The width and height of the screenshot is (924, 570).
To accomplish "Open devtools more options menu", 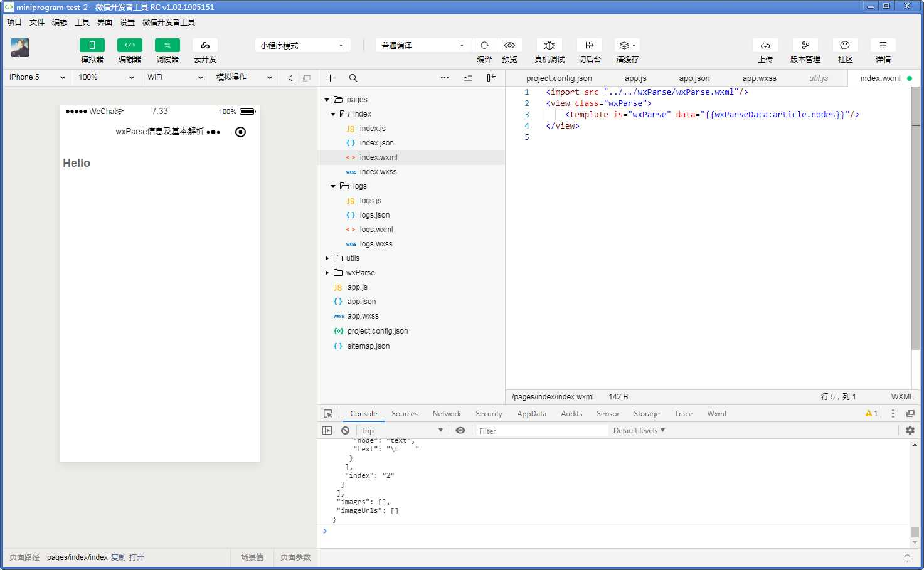I will (x=893, y=414).
